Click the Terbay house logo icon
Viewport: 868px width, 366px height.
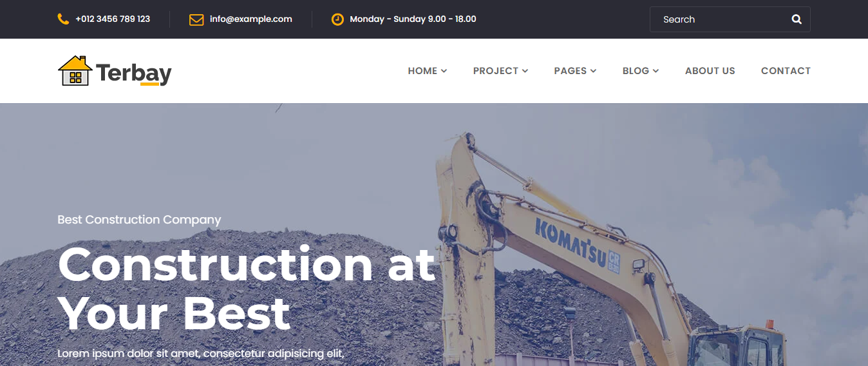75,71
